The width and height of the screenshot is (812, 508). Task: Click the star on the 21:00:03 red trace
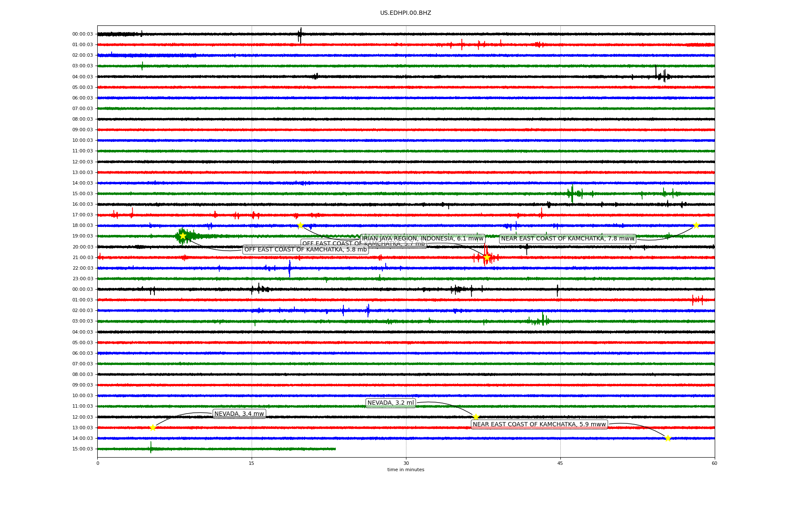(487, 257)
